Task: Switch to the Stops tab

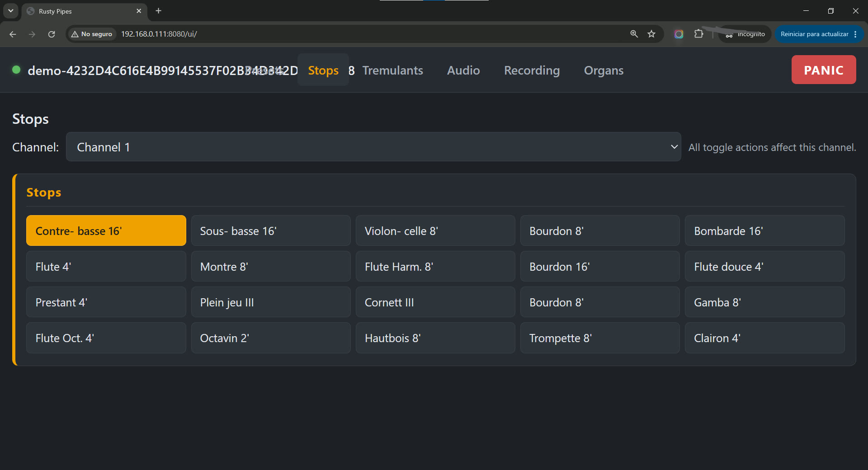Action: [323, 70]
